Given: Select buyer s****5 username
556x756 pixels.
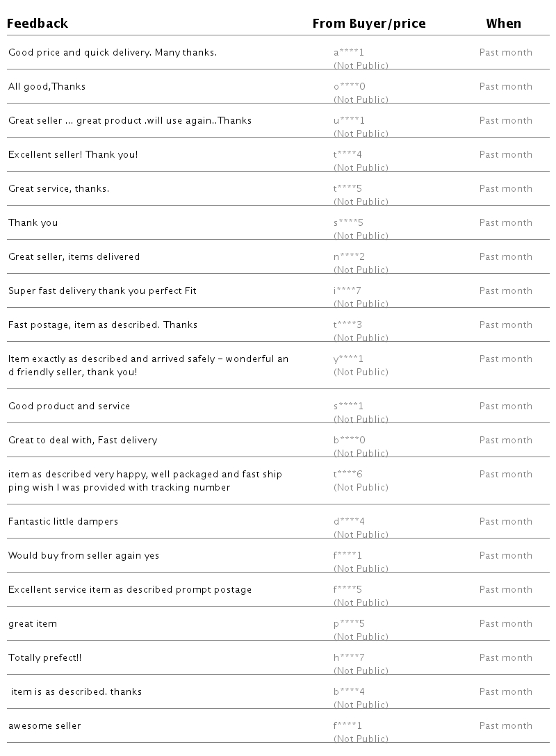Looking at the screenshot, I should (349, 223).
